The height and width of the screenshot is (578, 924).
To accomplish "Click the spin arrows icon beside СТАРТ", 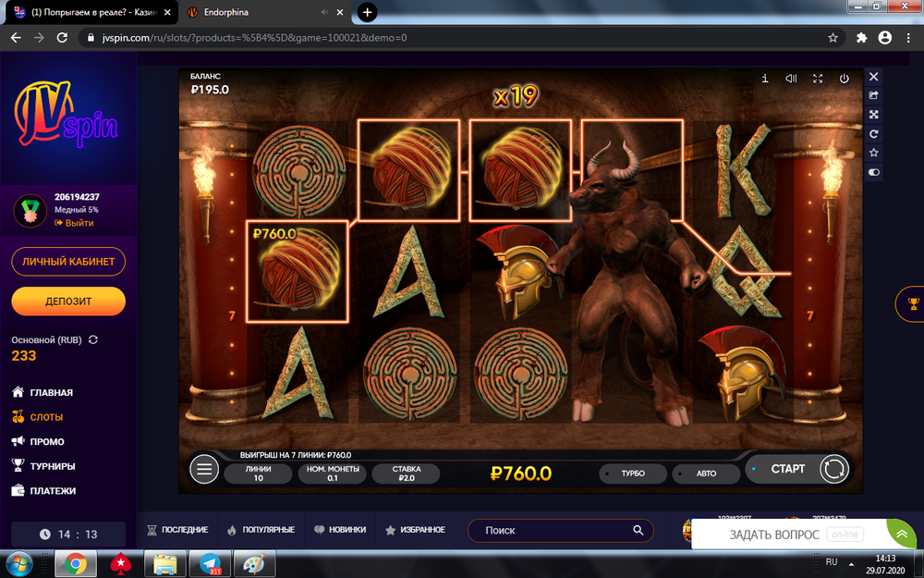I will (x=833, y=470).
